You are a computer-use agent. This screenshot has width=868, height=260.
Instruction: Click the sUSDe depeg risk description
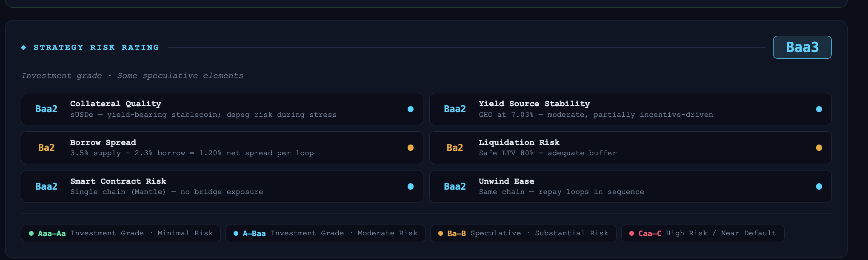coord(203,115)
